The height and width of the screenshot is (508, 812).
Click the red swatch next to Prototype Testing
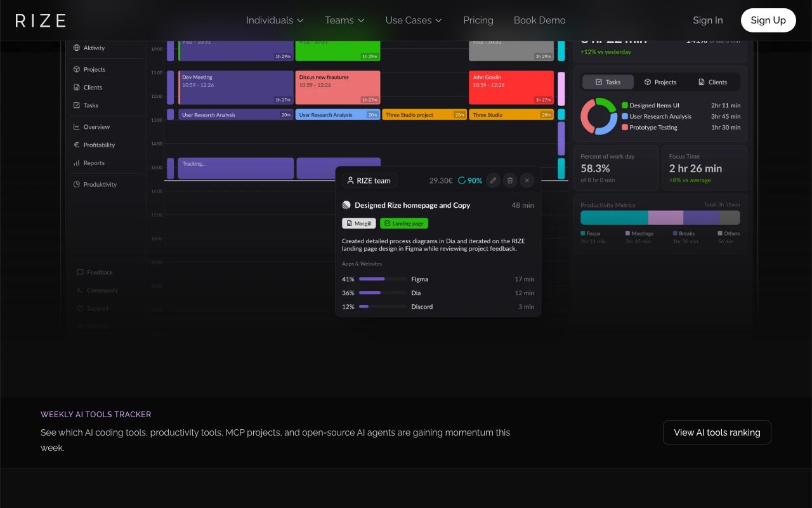pos(625,127)
